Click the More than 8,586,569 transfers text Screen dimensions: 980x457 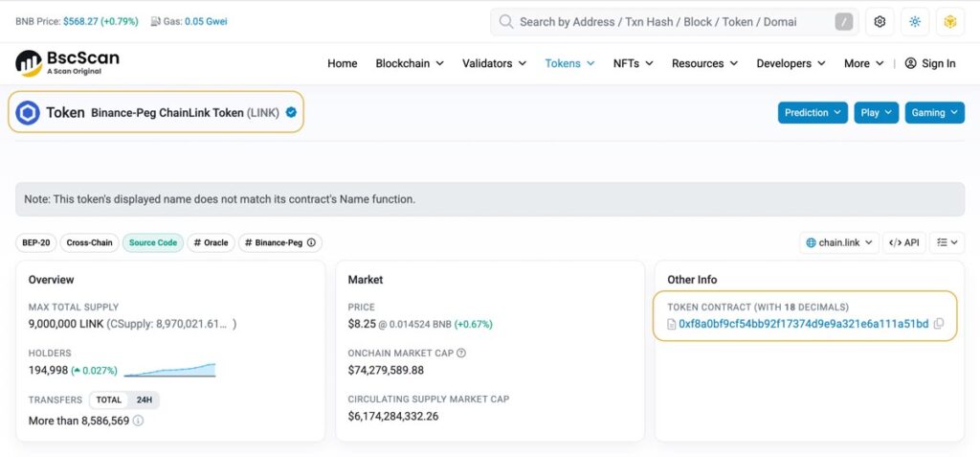click(78, 421)
